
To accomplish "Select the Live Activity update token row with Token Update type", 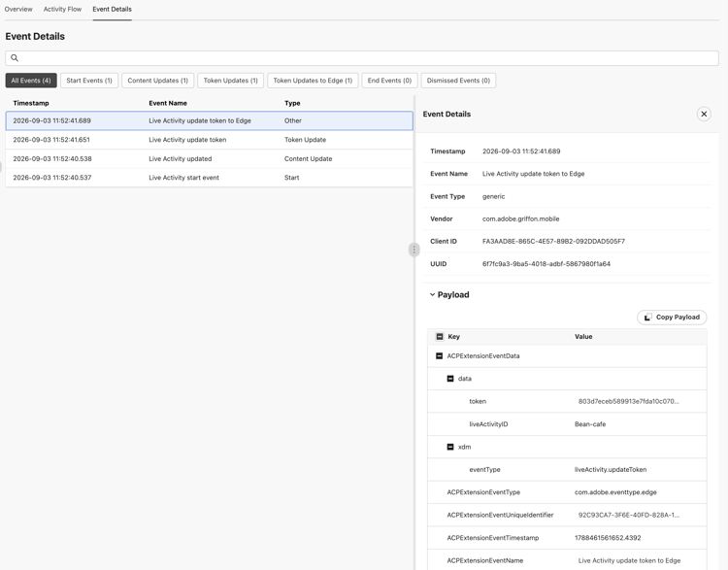I will click(209, 140).
